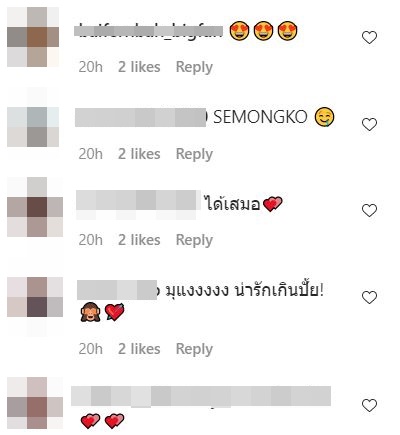This screenshot has height=435, width=400.
Task: View 2 likes on the heart-eyes comment
Action: 139,67
